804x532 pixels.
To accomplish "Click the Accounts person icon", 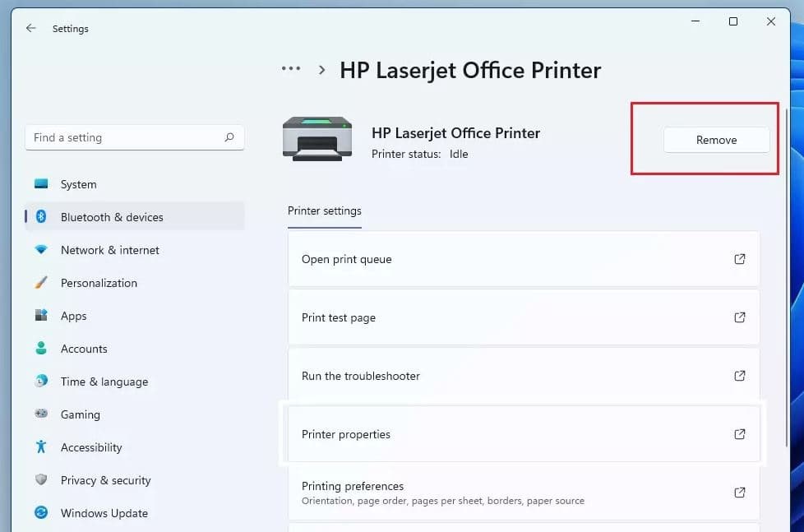I will [41, 349].
